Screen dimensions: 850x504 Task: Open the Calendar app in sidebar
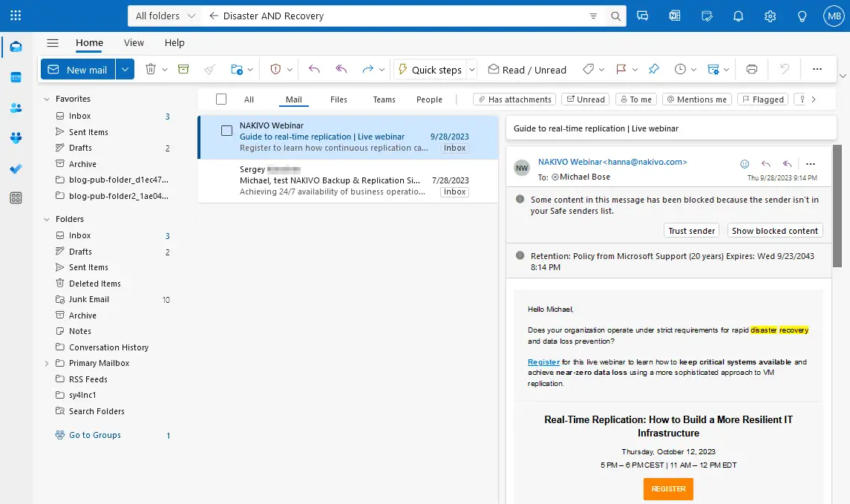[16, 76]
